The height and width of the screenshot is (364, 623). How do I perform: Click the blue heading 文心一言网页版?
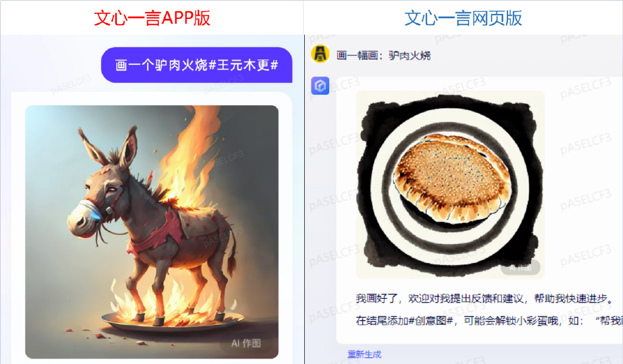tap(463, 18)
